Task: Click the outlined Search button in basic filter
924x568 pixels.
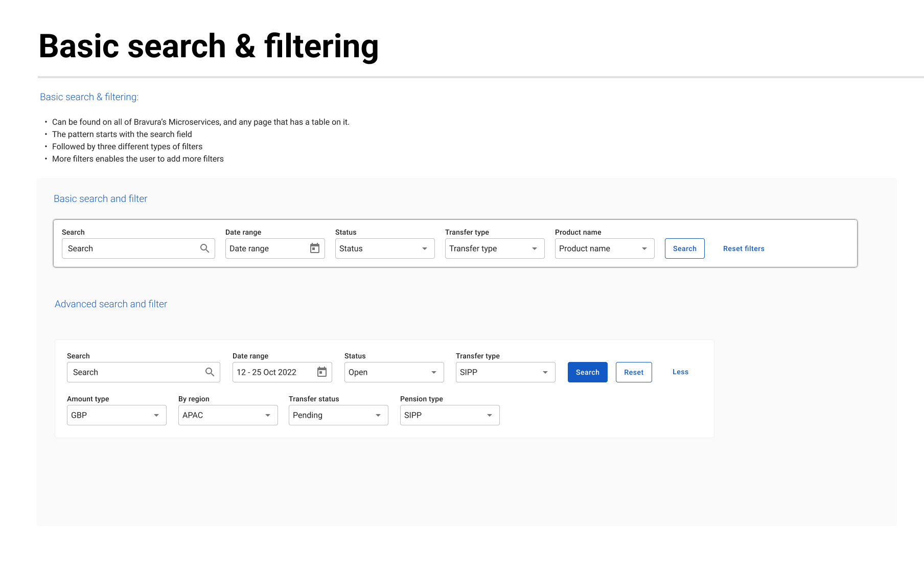Action: point(685,248)
